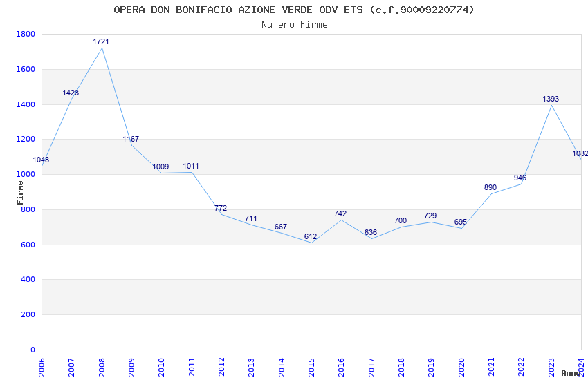Click the data label 742

[x=340, y=213]
